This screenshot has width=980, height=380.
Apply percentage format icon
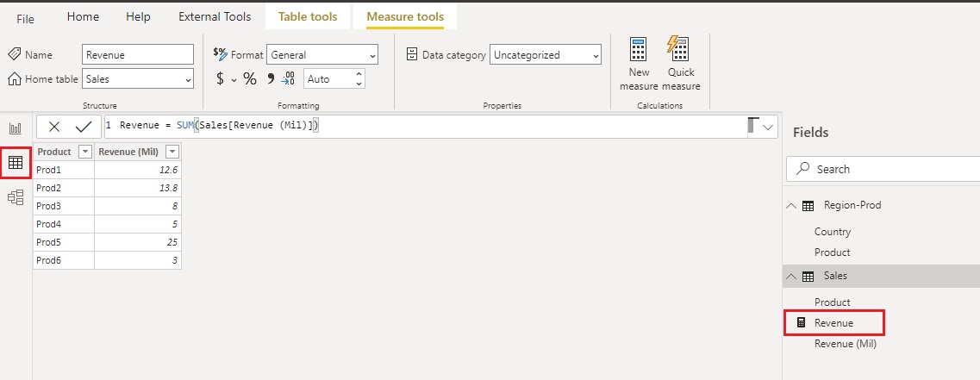250,78
